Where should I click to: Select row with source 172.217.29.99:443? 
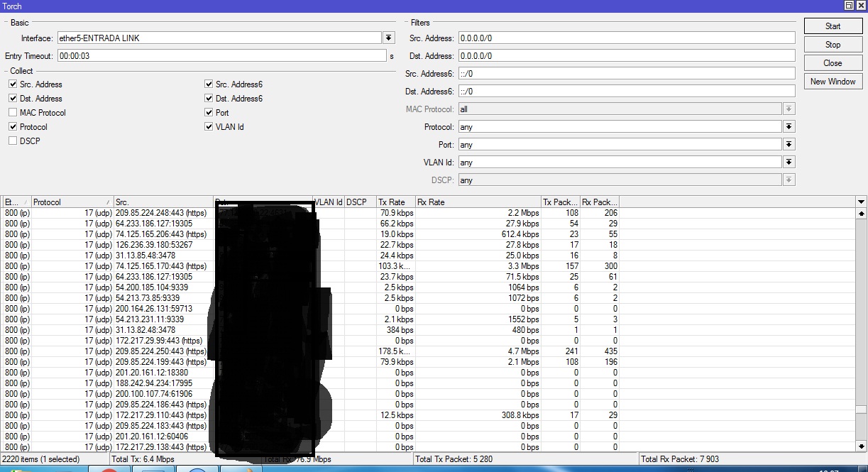[429, 341]
